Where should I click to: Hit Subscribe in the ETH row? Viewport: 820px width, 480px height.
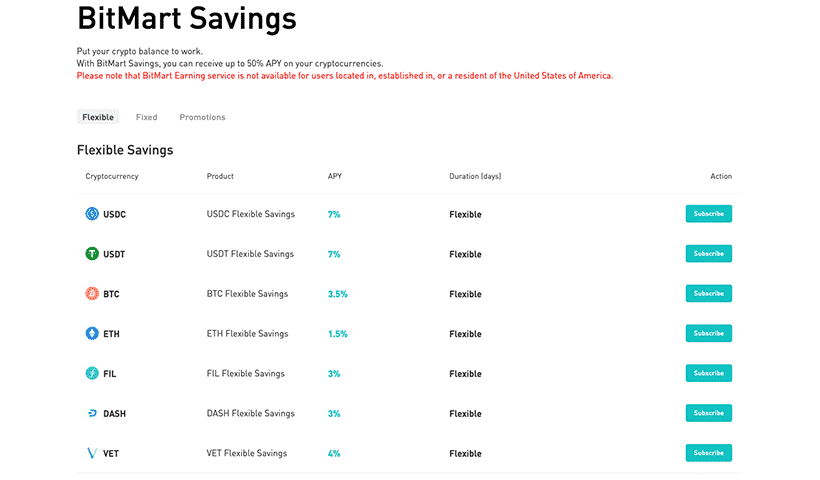(x=708, y=334)
